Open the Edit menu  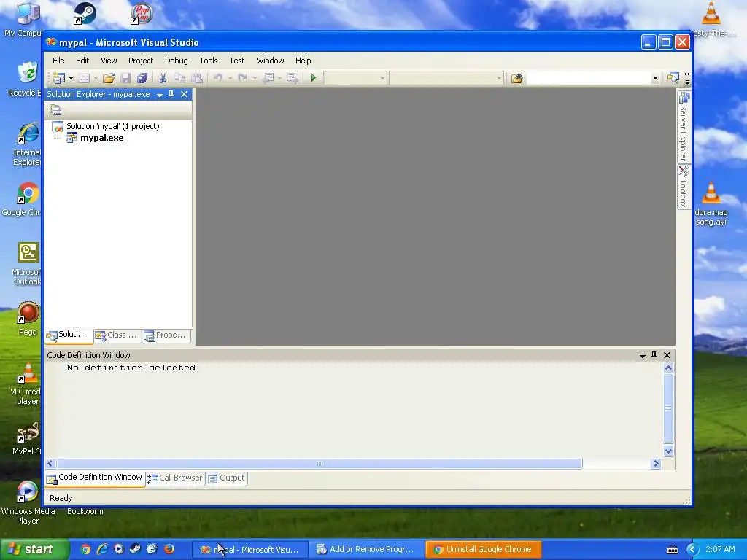(82, 61)
